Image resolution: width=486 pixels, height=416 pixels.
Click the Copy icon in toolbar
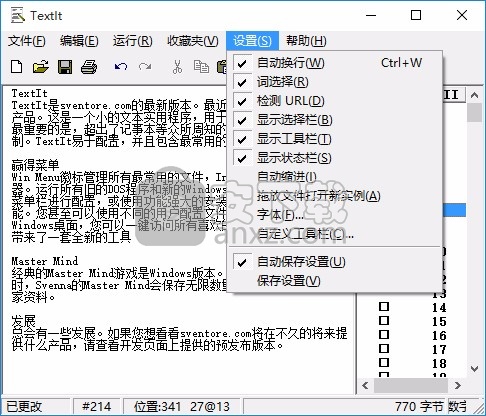coord(201,67)
